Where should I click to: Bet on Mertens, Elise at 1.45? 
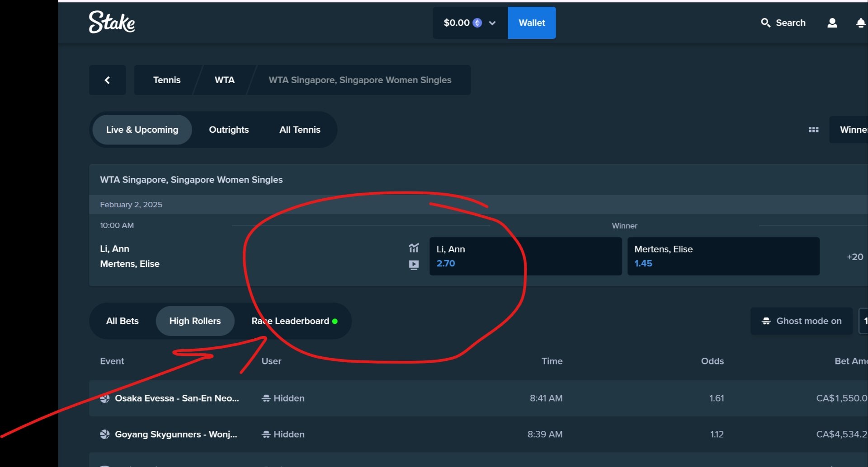(x=723, y=256)
